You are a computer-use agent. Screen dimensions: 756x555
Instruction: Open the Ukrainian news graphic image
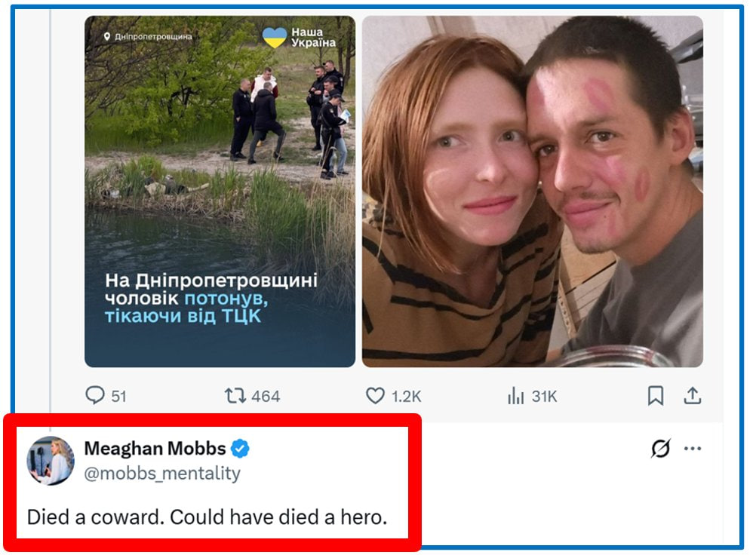tap(220, 192)
